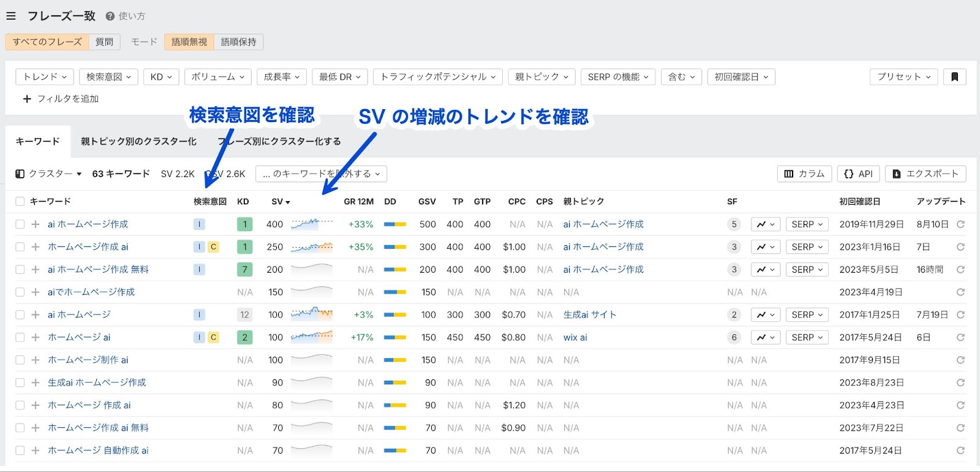The width and height of the screenshot is (980, 472).
Task: Click SF count badge 5 for 'ai ホームページ作成'
Action: tap(734, 224)
